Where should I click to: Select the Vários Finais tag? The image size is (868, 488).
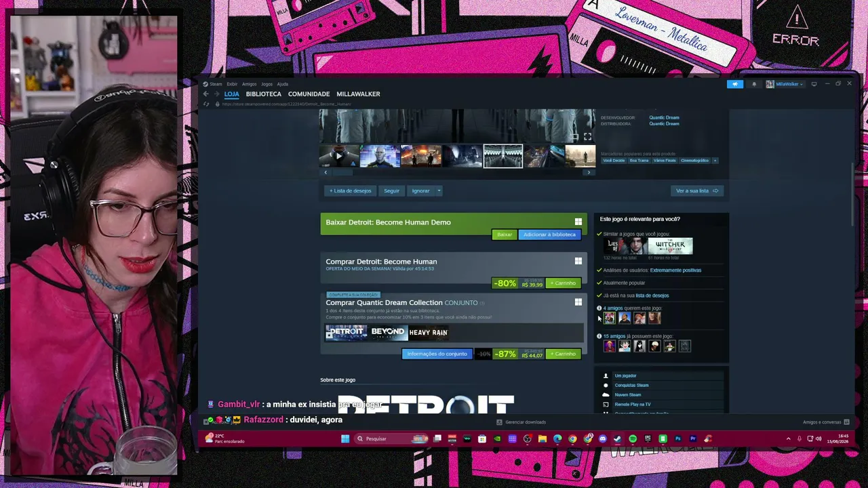(x=665, y=161)
